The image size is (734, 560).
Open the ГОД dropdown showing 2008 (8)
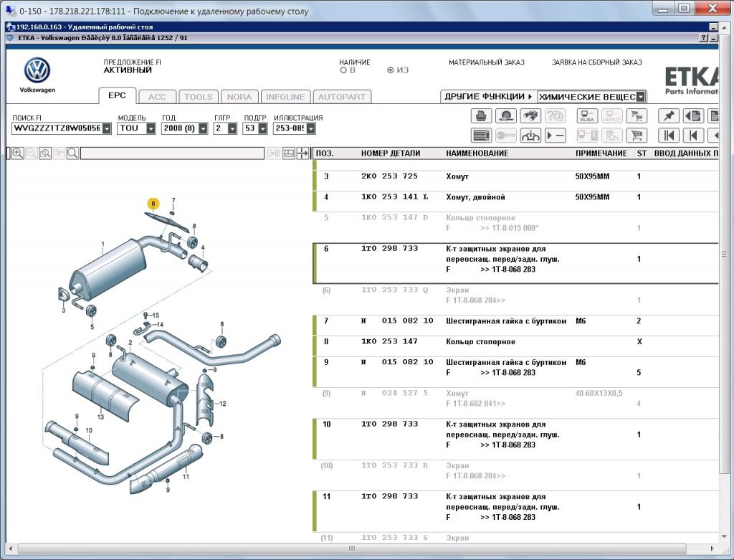(203, 128)
